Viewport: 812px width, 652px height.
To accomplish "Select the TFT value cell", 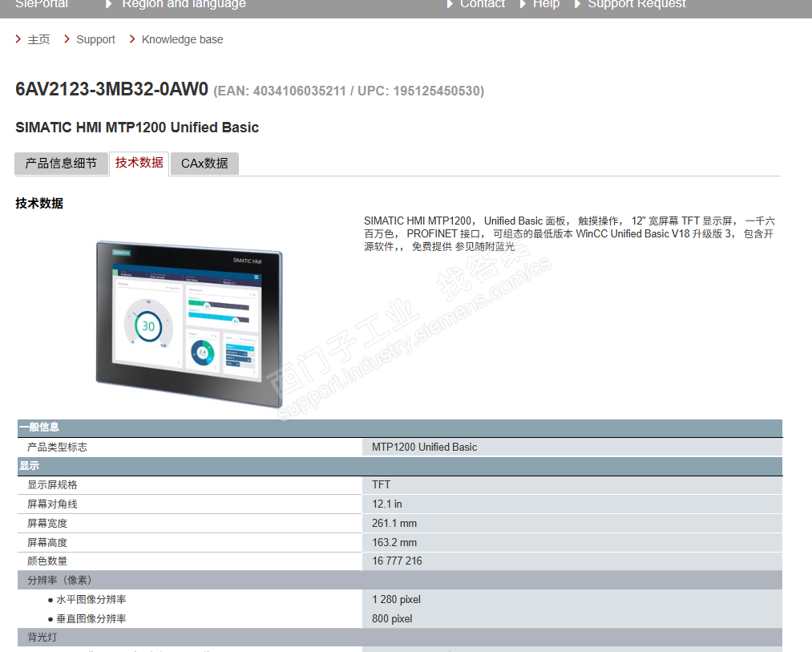I will coord(572,485).
